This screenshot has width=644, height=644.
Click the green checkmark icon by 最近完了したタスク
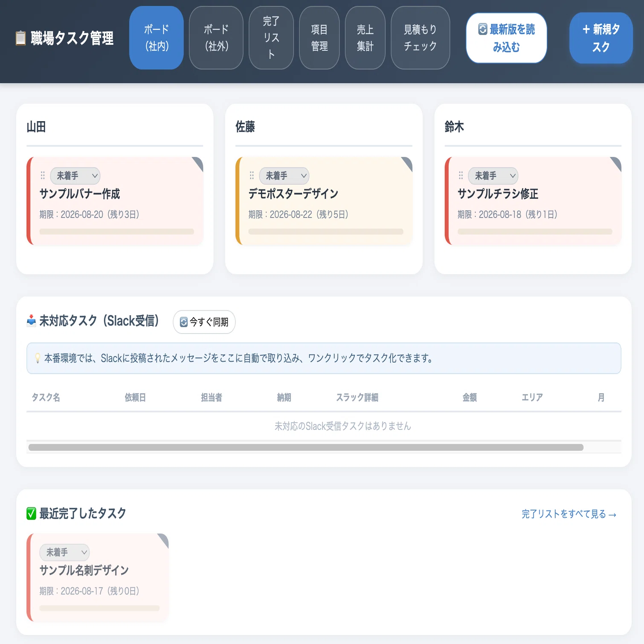click(x=32, y=513)
